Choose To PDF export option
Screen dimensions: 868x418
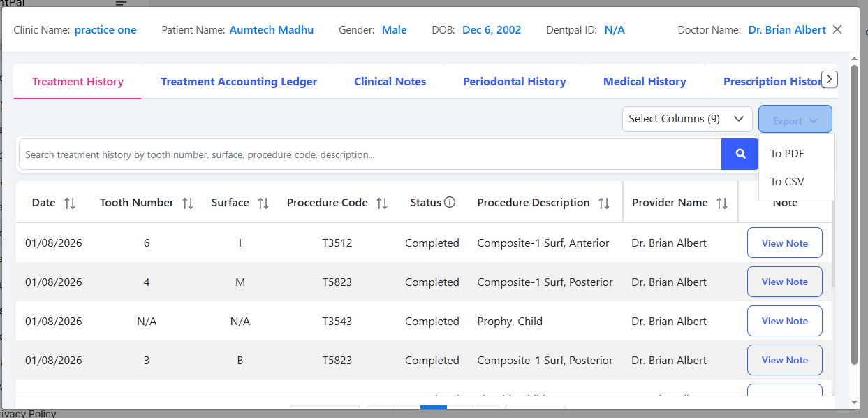pyautogui.click(x=787, y=154)
